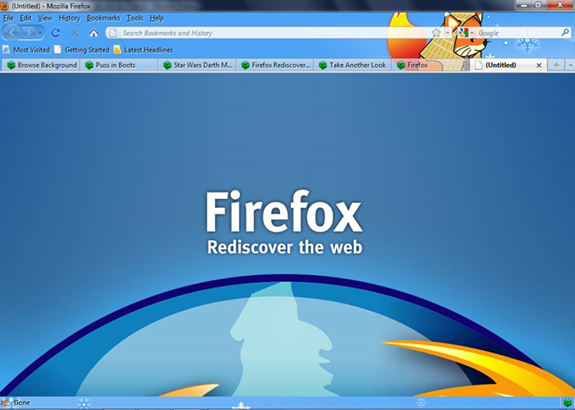Expand the location bar history dropdown
The height and width of the screenshot is (410, 575).
(447, 33)
